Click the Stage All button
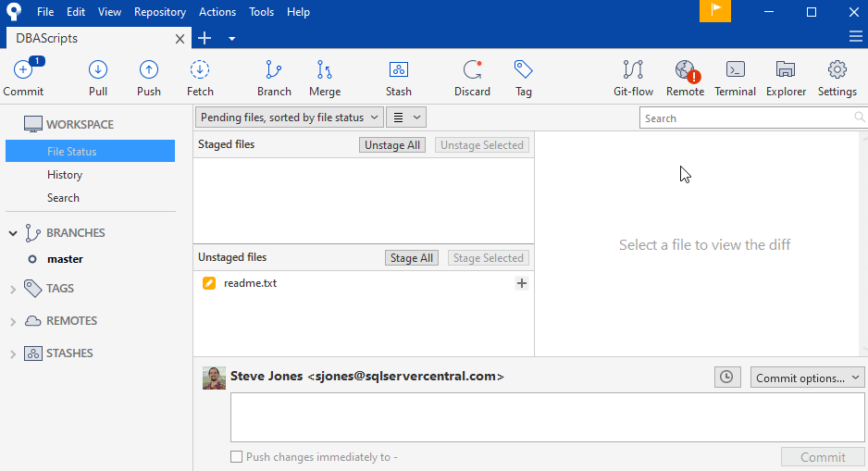Viewport: 868px width, 471px height. point(412,258)
